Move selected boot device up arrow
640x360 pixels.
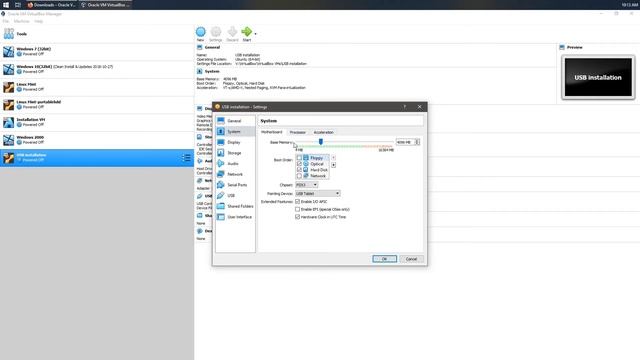[x=333, y=158]
